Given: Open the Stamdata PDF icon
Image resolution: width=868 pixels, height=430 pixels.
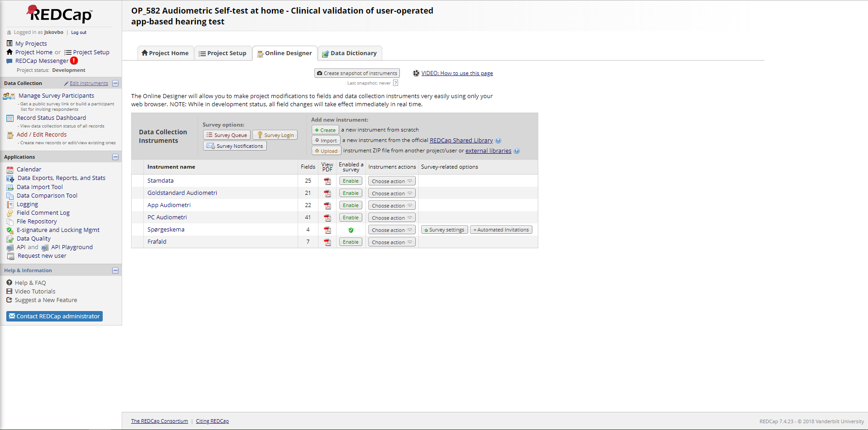Looking at the screenshot, I should point(327,181).
